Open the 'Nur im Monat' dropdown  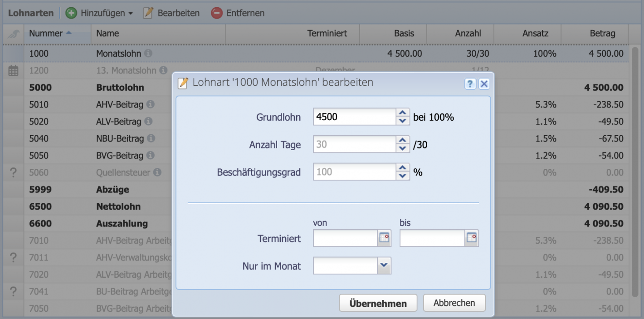[x=383, y=265]
